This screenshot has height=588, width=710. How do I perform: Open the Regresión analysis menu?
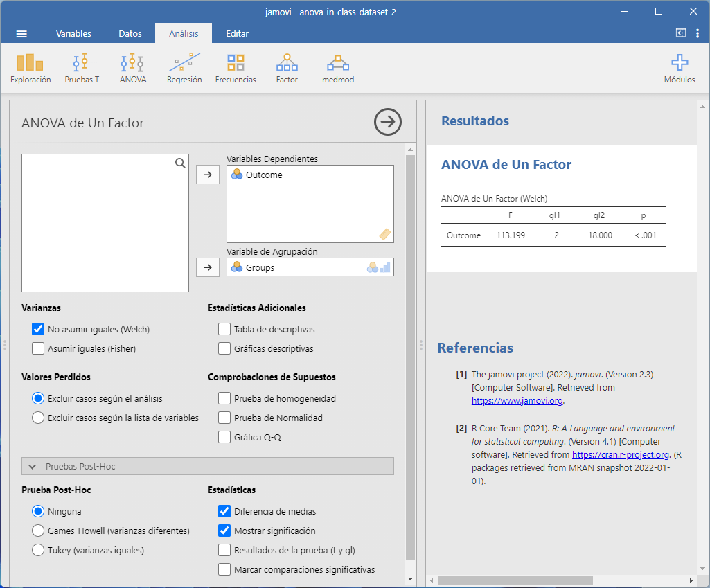coord(184,69)
